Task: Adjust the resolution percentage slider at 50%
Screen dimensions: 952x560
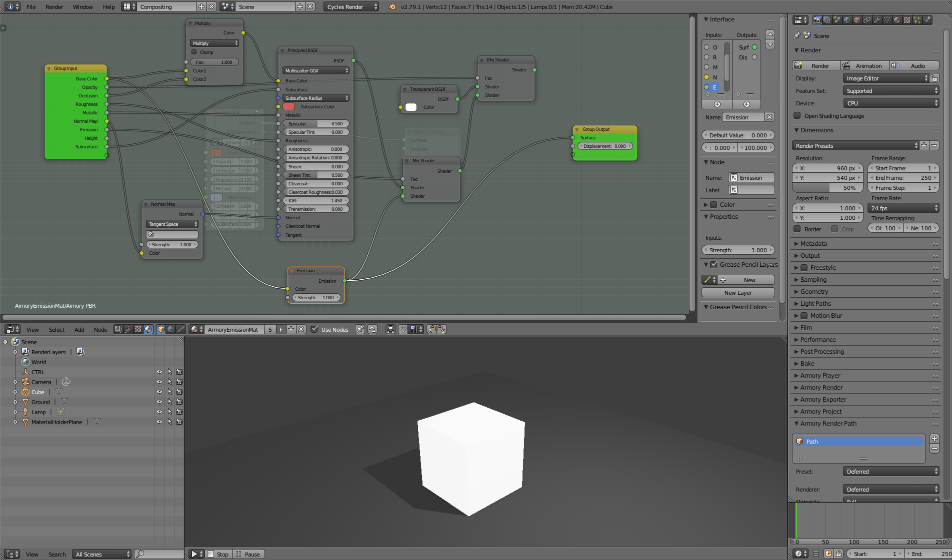Action: 827,188
